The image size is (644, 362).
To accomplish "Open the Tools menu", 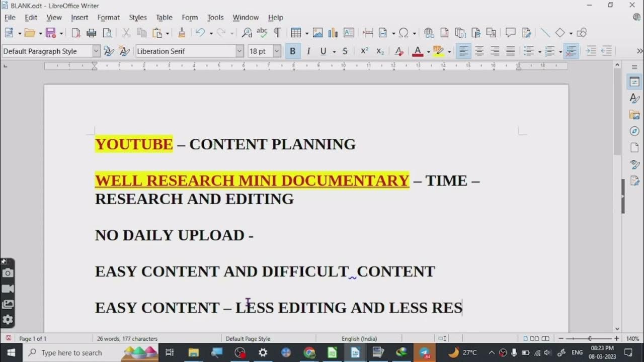I will (x=215, y=17).
